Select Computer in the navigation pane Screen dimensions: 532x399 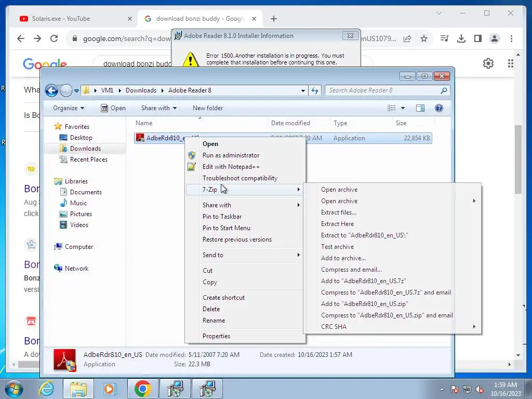[79, 247]
